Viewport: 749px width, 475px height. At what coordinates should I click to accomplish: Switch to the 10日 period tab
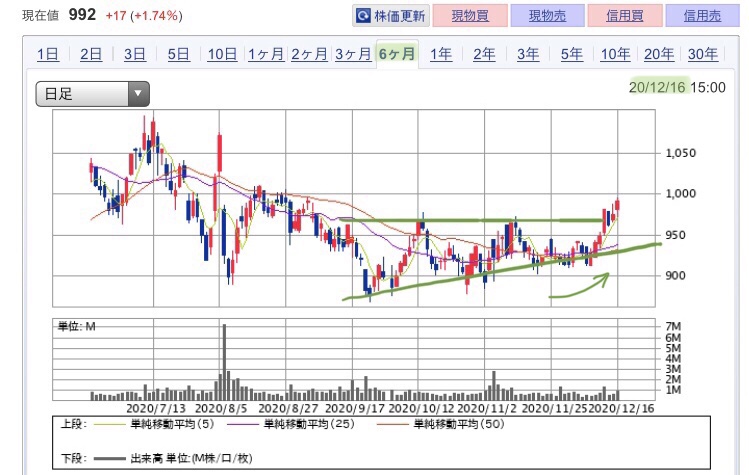coord(222,55)
